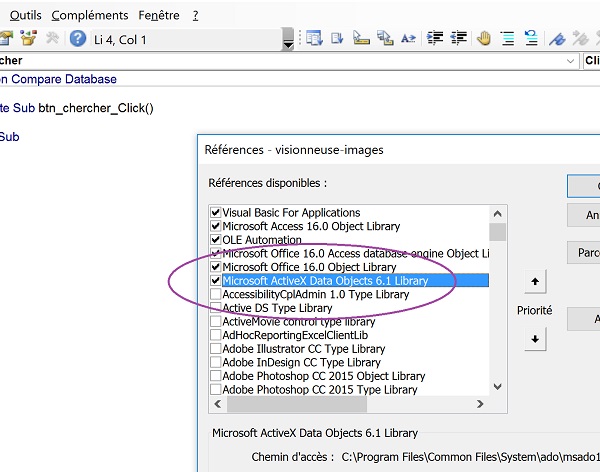
Task: Open toolbar options dropdown after Li 4, Col 1
Action: tap(288, 39)
